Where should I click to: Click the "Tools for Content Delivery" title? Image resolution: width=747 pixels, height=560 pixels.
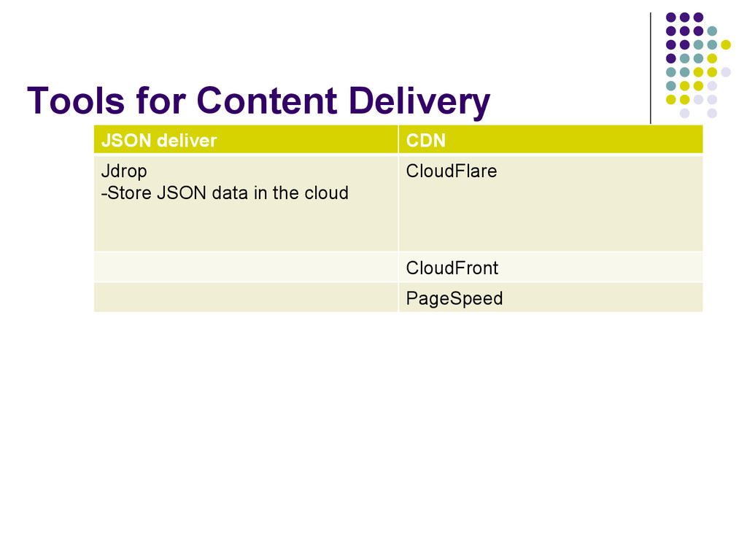pos(258,101)
